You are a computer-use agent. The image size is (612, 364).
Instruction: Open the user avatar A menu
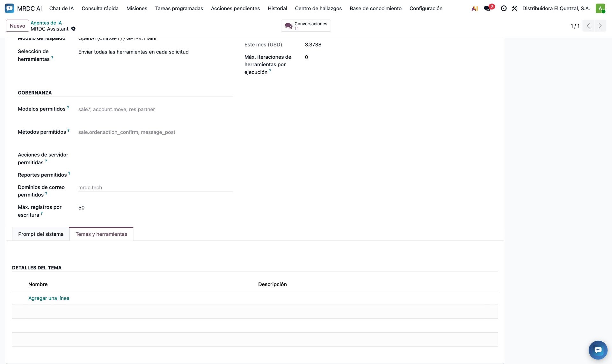click(600, 8)
